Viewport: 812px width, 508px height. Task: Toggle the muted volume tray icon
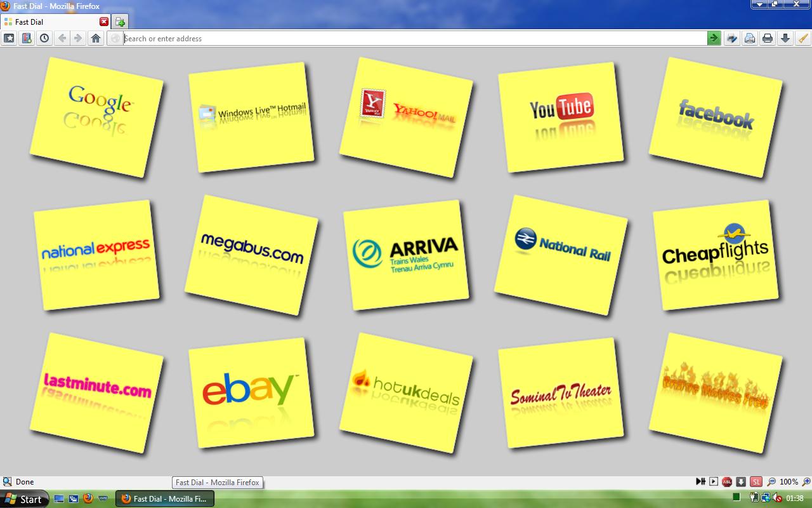(778, 498)
